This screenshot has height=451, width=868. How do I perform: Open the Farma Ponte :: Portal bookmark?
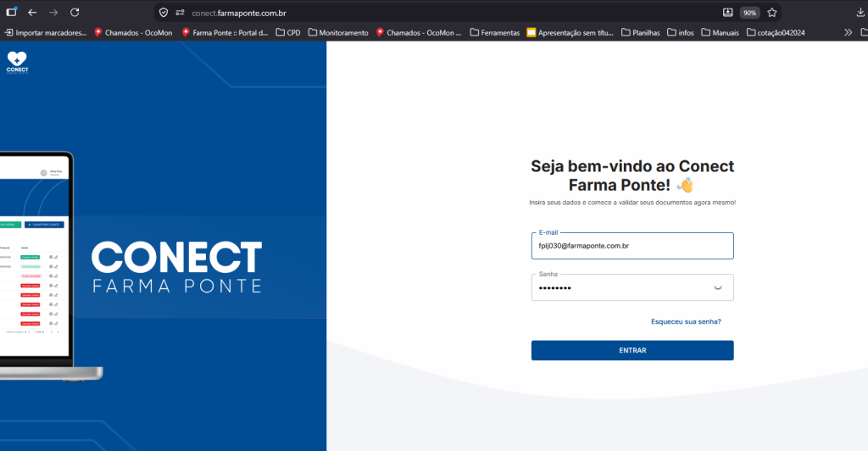click(225, 33)
